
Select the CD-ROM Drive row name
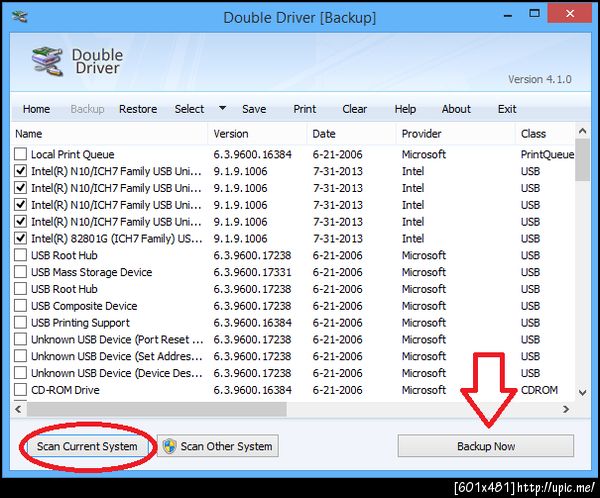(x=65, y=390)
